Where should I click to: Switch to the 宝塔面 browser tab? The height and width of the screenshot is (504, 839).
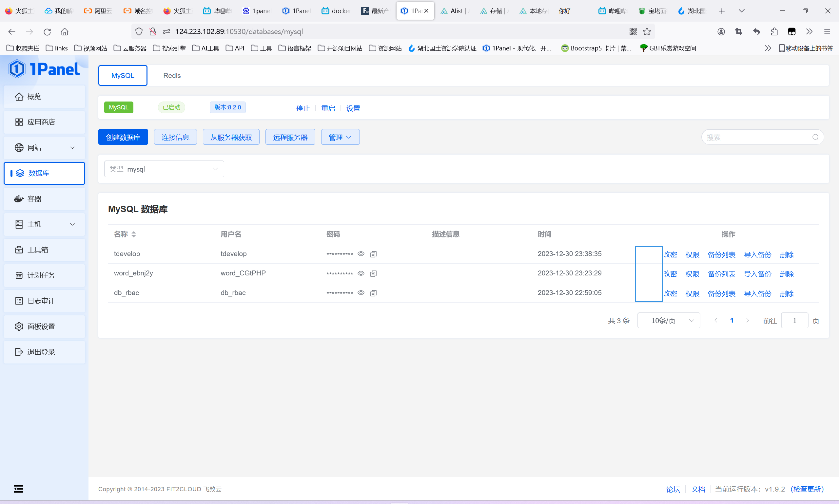click(x=652, y=11)
